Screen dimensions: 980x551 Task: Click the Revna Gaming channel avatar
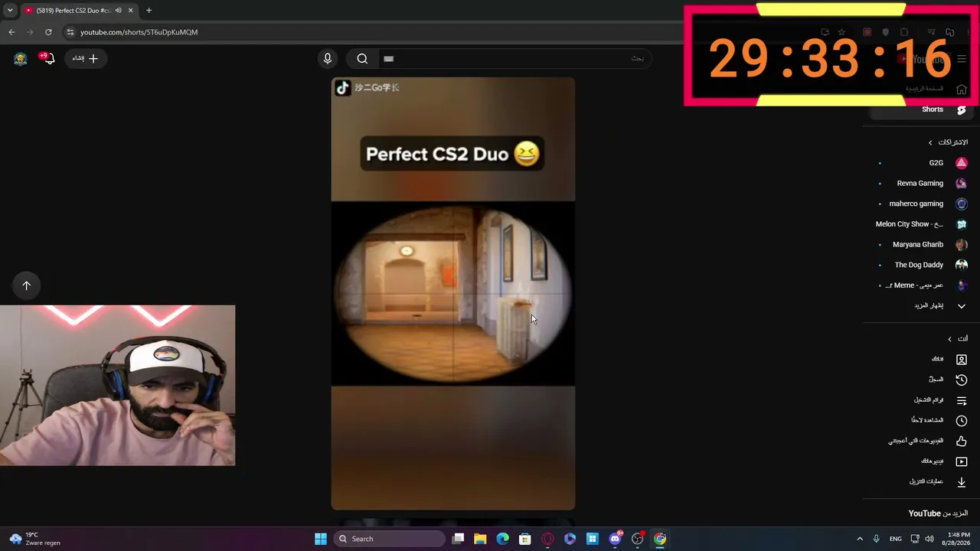(962, 184)
